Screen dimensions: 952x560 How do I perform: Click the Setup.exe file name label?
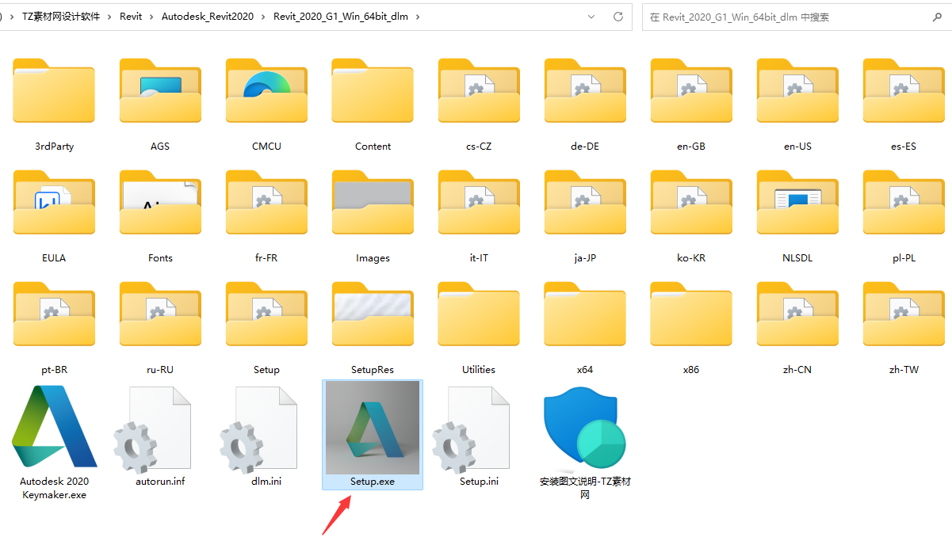(373, 482)
